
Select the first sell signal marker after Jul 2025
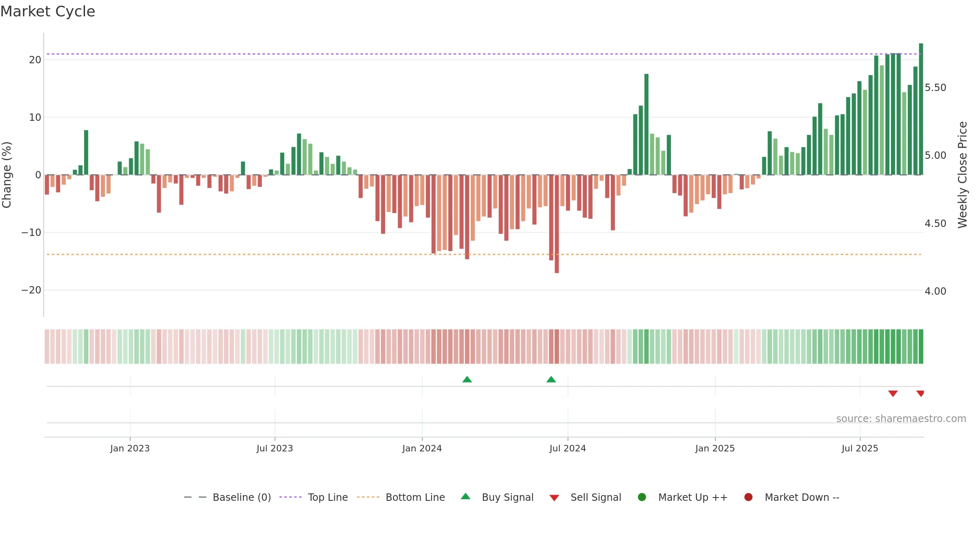[893, 393]
